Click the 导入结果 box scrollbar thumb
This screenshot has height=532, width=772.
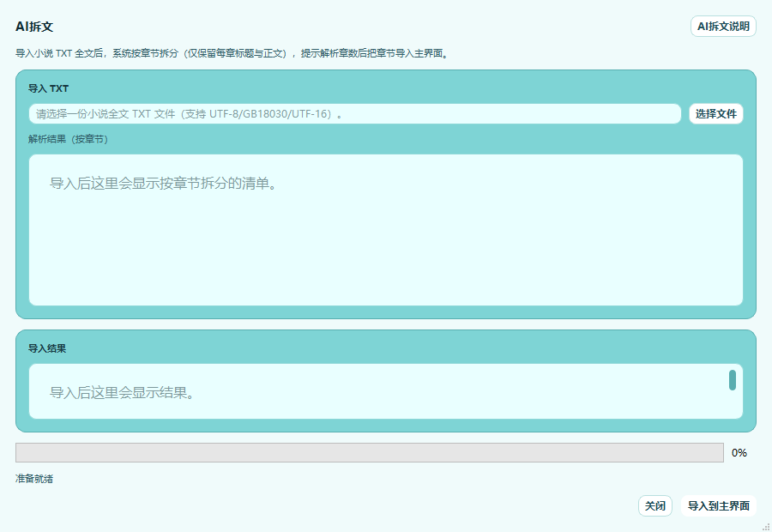[x=733, y=380]
